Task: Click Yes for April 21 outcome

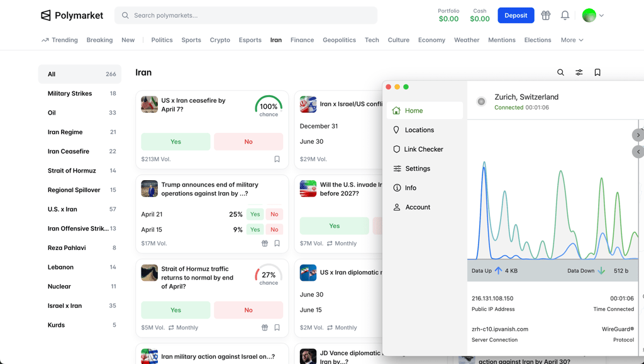Action: [255, 214]
